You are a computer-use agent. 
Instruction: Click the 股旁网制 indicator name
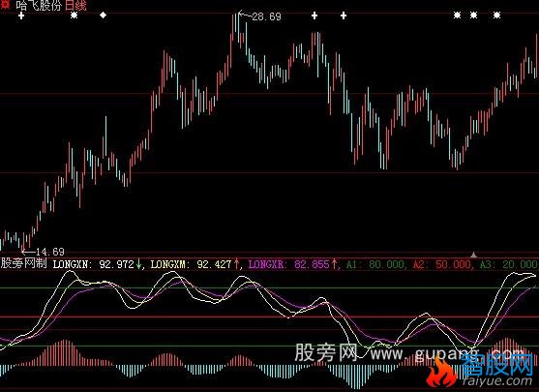(24, 263)
